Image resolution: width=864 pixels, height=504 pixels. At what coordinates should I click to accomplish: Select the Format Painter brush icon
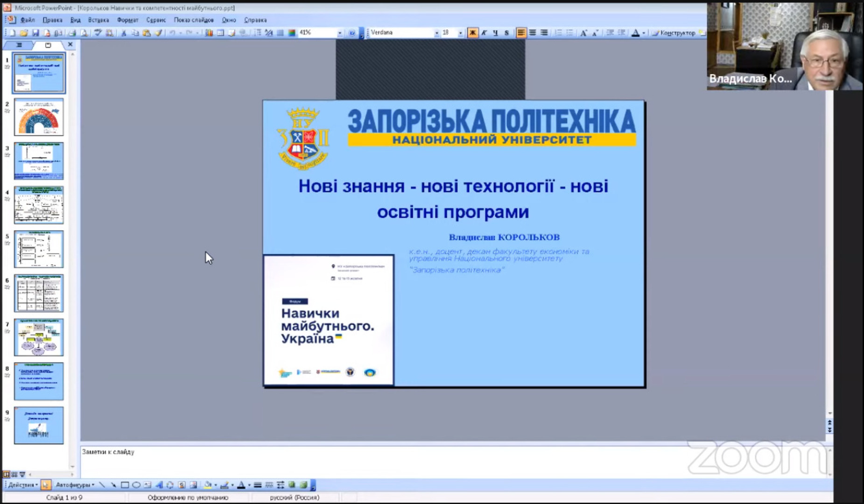click(x=158, y=33)
